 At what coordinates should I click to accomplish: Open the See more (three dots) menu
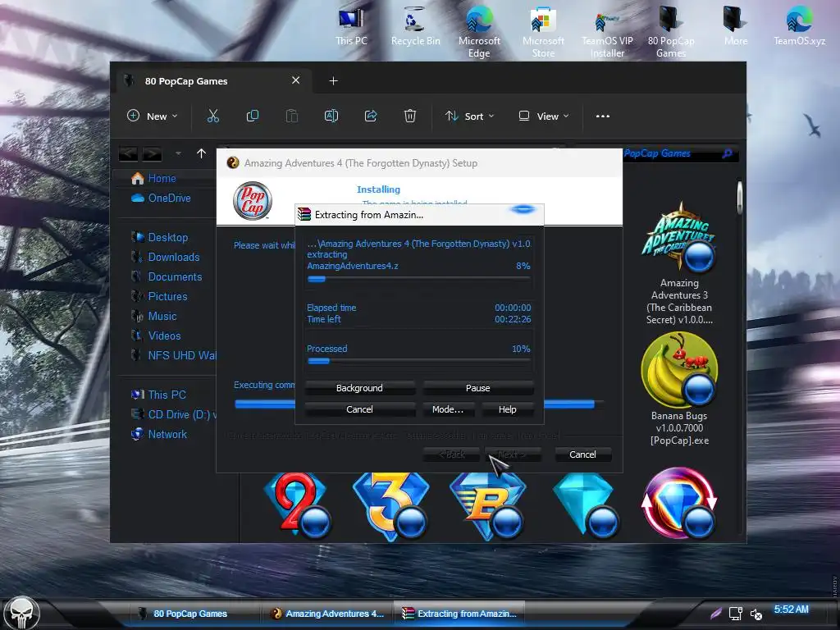point(603,116)
